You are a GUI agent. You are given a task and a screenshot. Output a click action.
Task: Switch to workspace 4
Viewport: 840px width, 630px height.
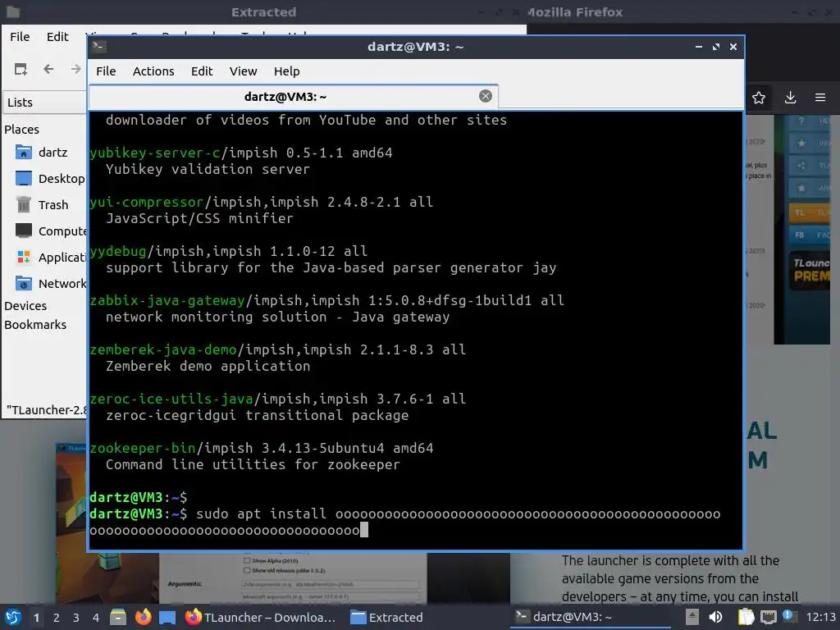click(96, 618)
